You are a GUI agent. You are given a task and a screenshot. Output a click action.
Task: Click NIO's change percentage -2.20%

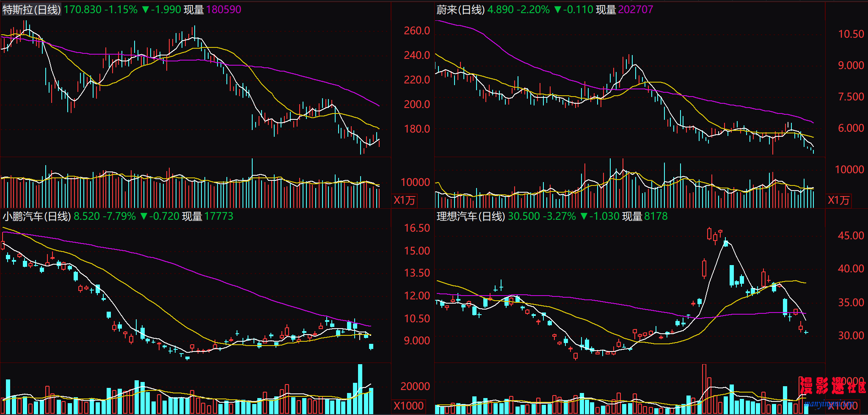tap(533, 9)
